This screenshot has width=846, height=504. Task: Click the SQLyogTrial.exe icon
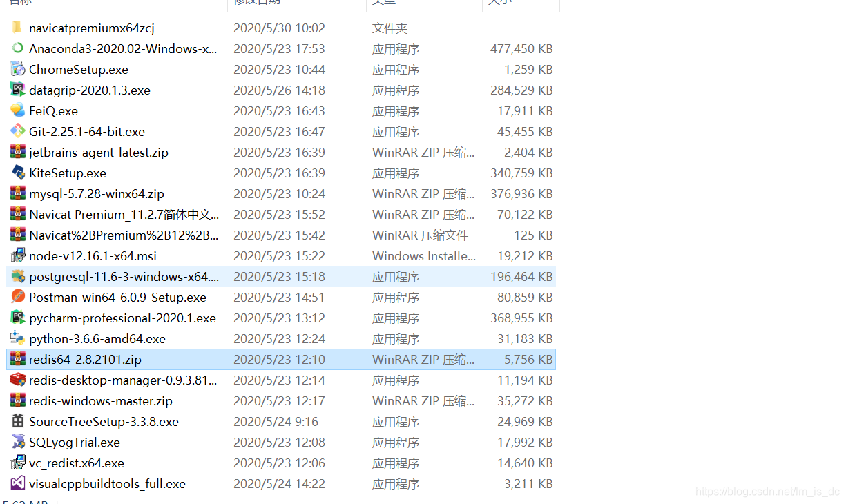click(18, 442)
